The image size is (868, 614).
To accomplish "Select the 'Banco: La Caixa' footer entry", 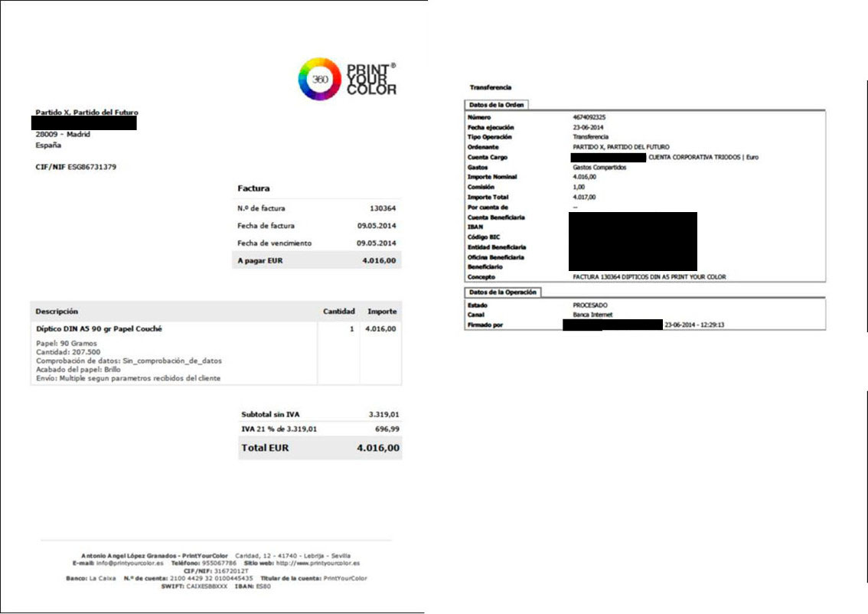I will click(91, 579).
